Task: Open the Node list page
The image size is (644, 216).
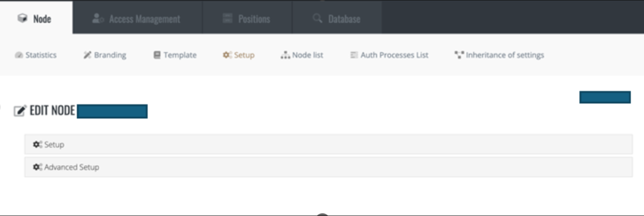Action: click(x=302, y=55)
